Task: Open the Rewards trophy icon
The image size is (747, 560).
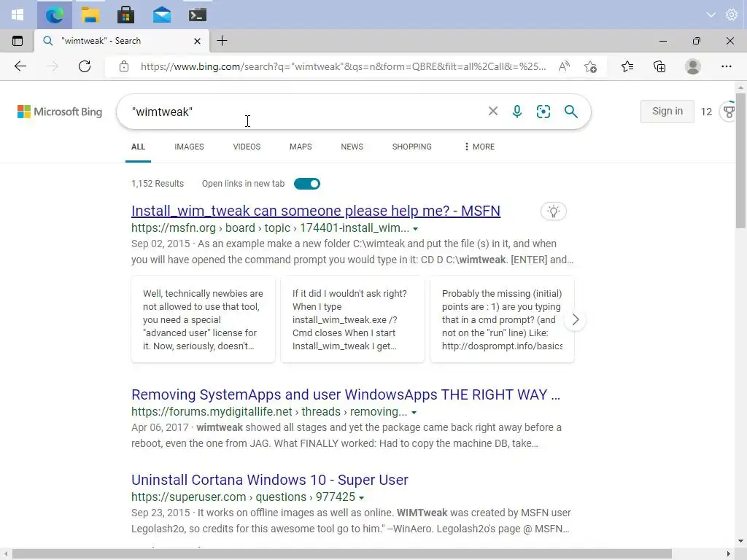Action: 729,112
